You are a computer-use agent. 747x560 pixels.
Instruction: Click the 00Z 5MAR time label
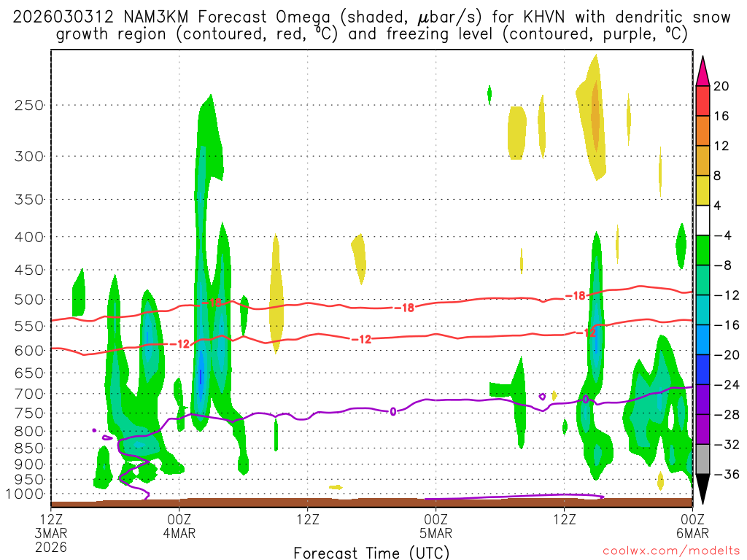pos(436,526)
